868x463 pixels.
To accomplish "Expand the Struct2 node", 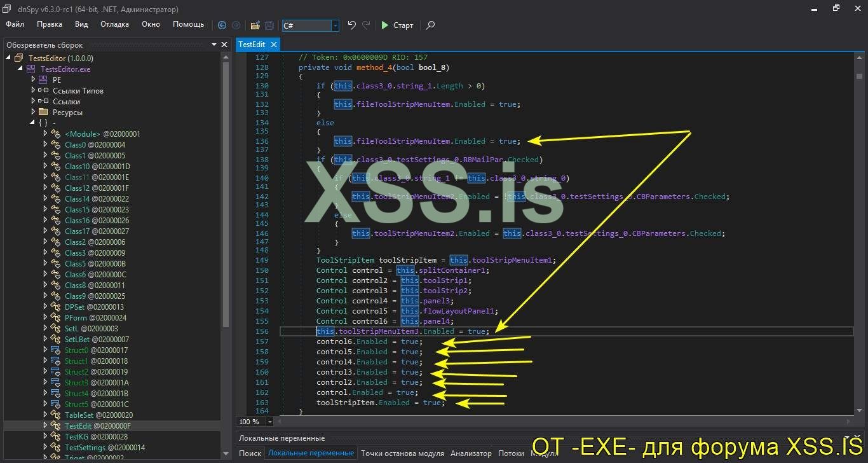I will tap(45, 372).
